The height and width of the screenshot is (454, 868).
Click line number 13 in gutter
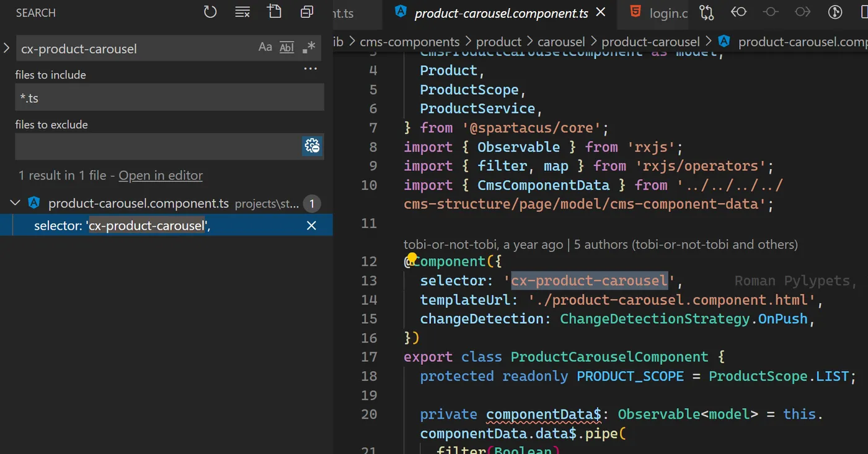click(x=368, y=281)
